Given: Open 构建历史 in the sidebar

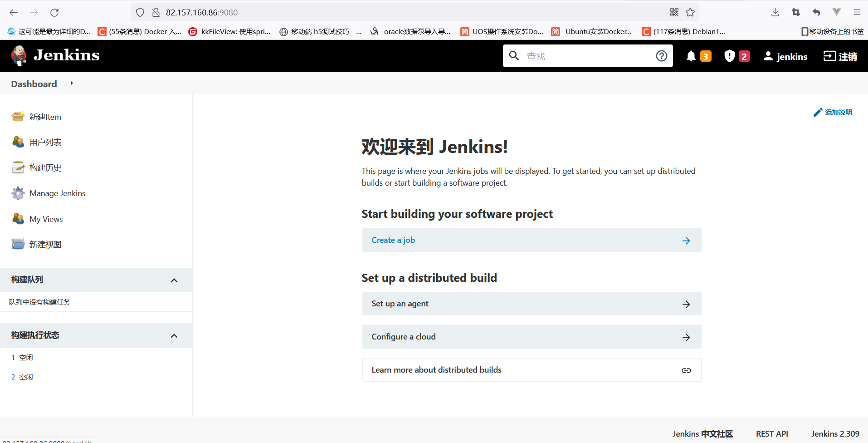Looking at the screenshot, I should [45, 168].
